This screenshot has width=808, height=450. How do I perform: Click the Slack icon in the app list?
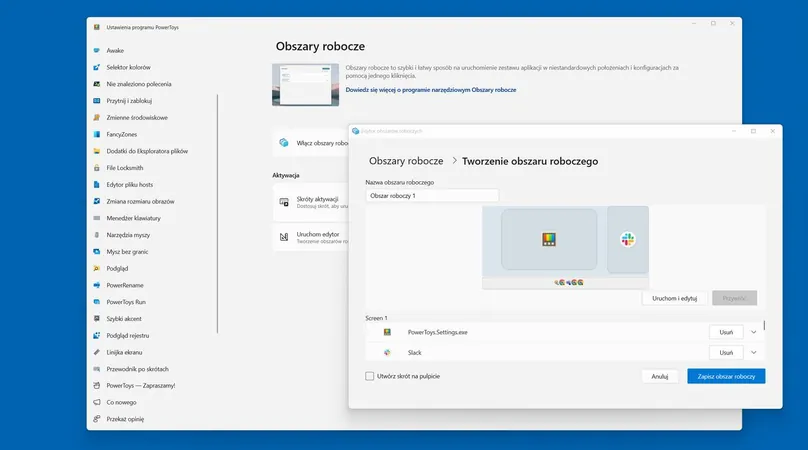coord(387,352)
